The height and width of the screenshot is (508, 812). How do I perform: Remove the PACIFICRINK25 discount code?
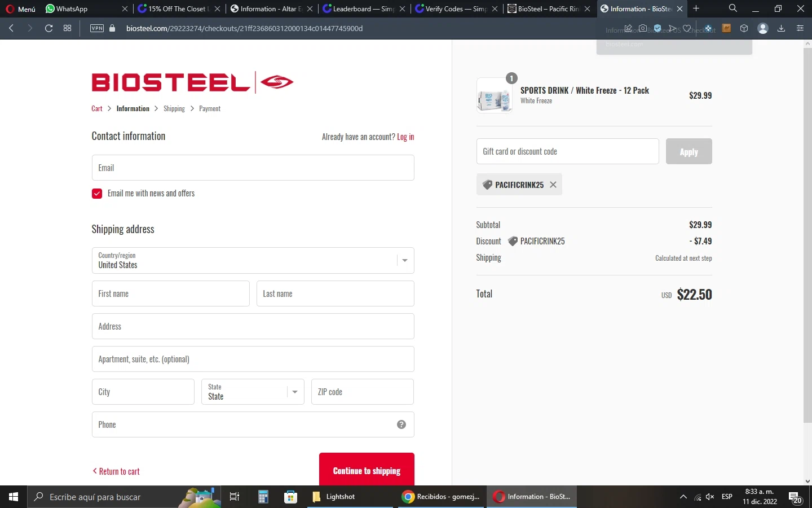553,185
